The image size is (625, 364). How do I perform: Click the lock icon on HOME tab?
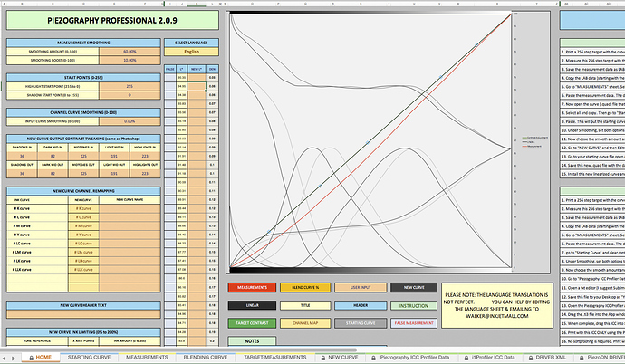pyautogui.click(x=31, y=358)
